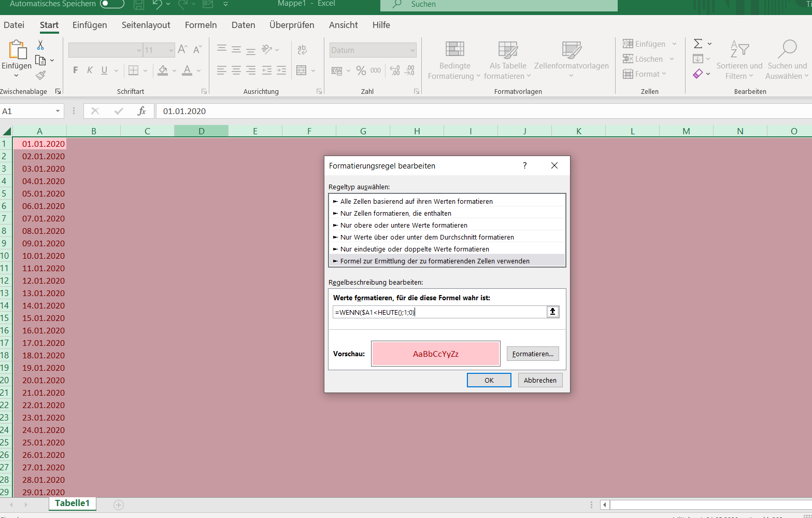
Task: Click the wrap text icon
Action: [x=302, y=50]
